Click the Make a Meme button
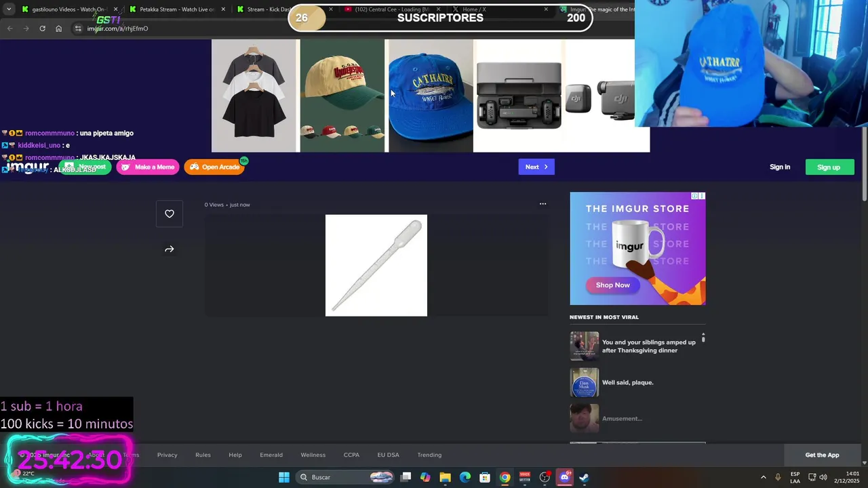This screenshot has width=868, height=488. point(147,167)
